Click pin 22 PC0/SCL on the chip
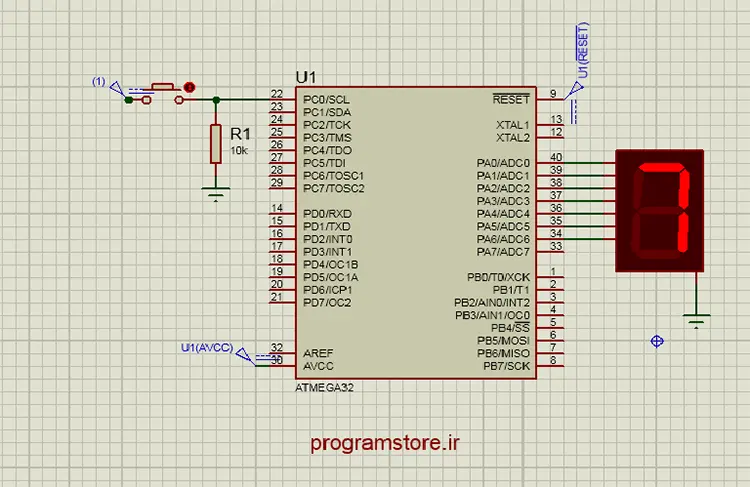 282,100
